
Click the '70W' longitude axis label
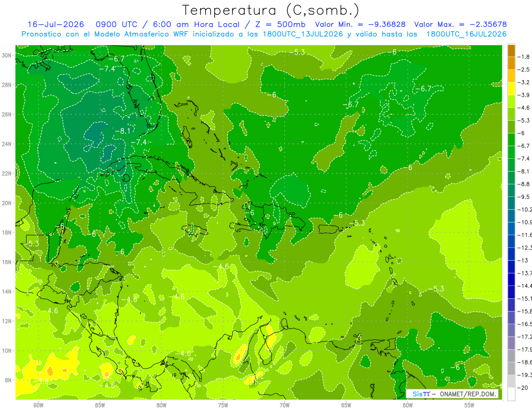tap(285, 405)
